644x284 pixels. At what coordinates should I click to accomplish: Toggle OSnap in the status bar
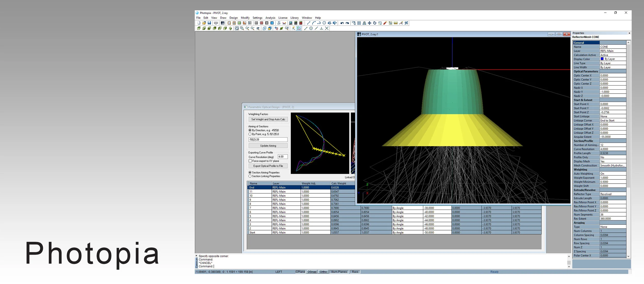(312, 272)
